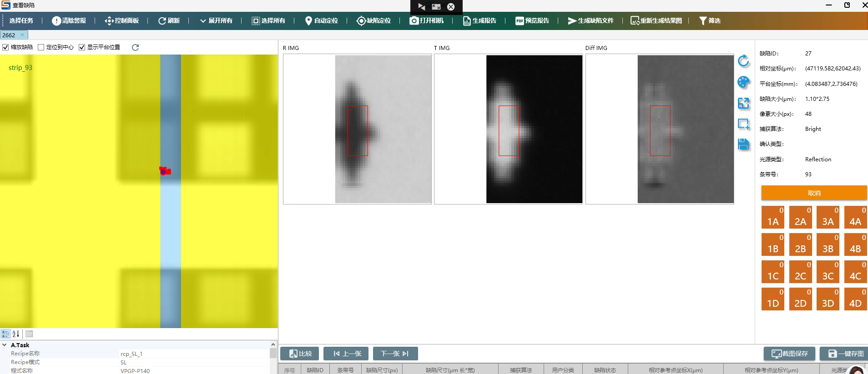868x374 pixels.
Task: Click the expand image fullscreen icon
Action: click(743, 104)
